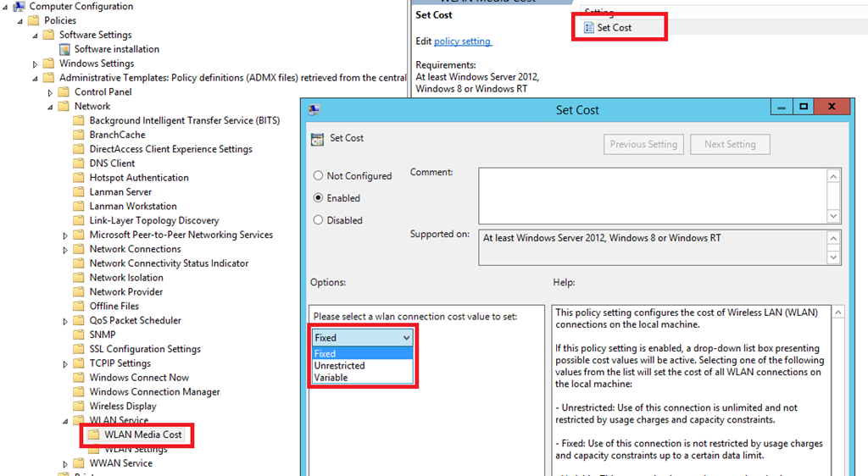Select the Disabled radio button

[x=319, y=220]
